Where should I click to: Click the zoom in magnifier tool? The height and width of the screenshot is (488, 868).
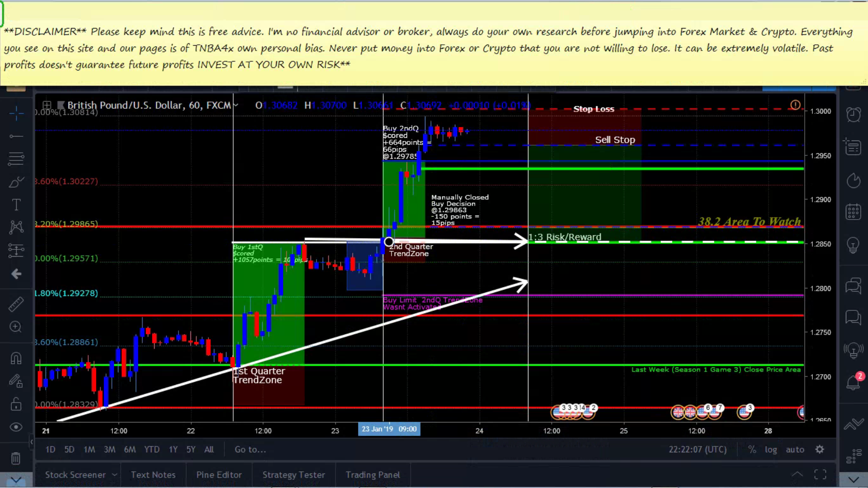coord(16,327)
